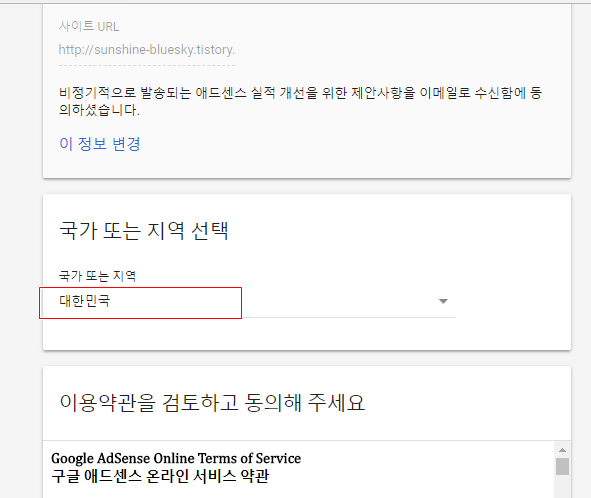Click the small '국가 또는 지역' field label
The height and width of the screenshot is (498, 591).
(x=98, y=276)
